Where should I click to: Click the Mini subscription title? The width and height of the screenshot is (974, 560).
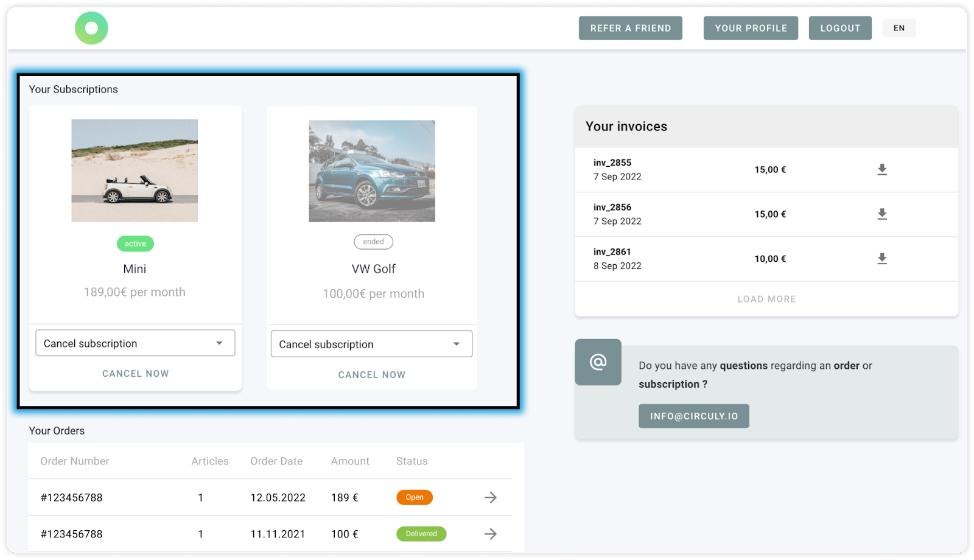[x=135, y=269]
